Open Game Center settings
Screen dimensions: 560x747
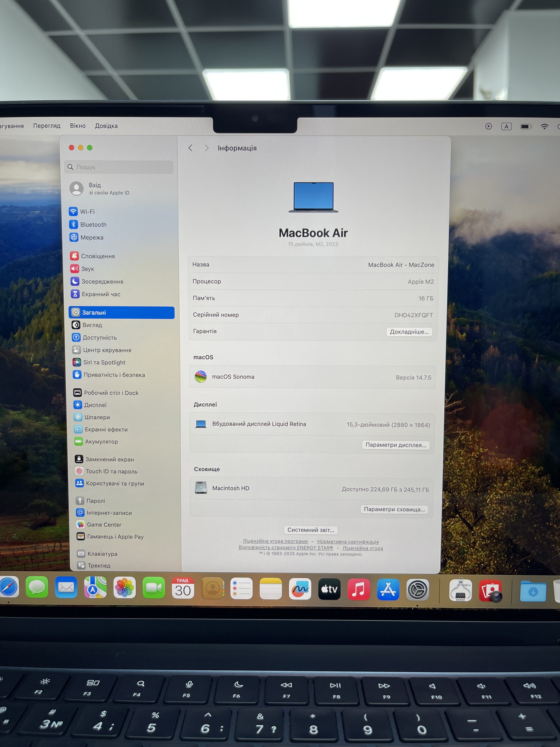click(x=99, y=524)
